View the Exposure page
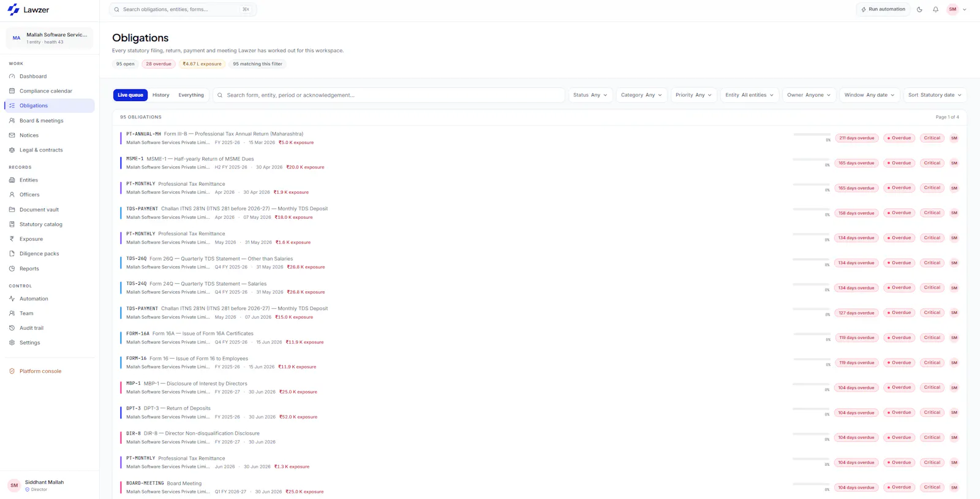The width and height of the screenshot is (980, 499). (x=50, y=239)
